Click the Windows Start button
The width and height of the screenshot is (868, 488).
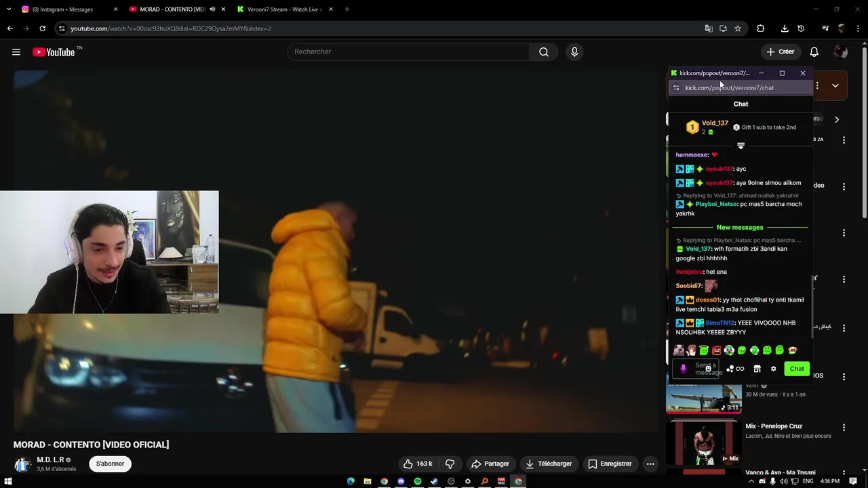[8, 481]
